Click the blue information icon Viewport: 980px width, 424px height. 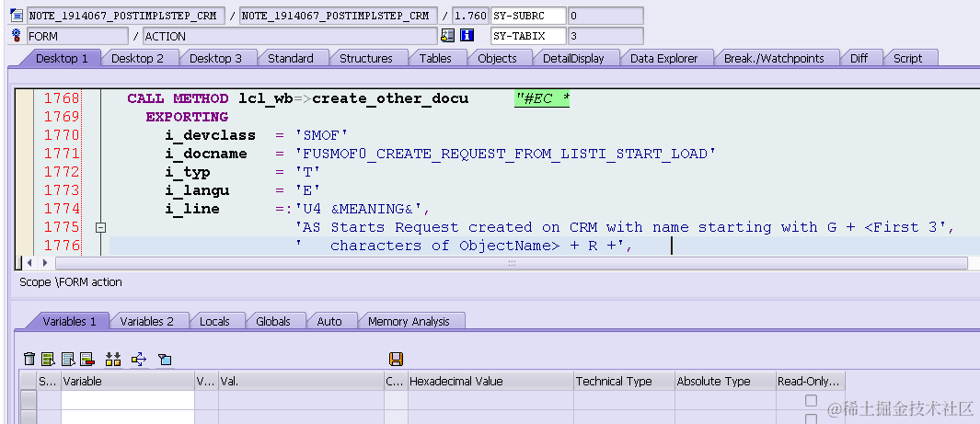pos(467,36)
